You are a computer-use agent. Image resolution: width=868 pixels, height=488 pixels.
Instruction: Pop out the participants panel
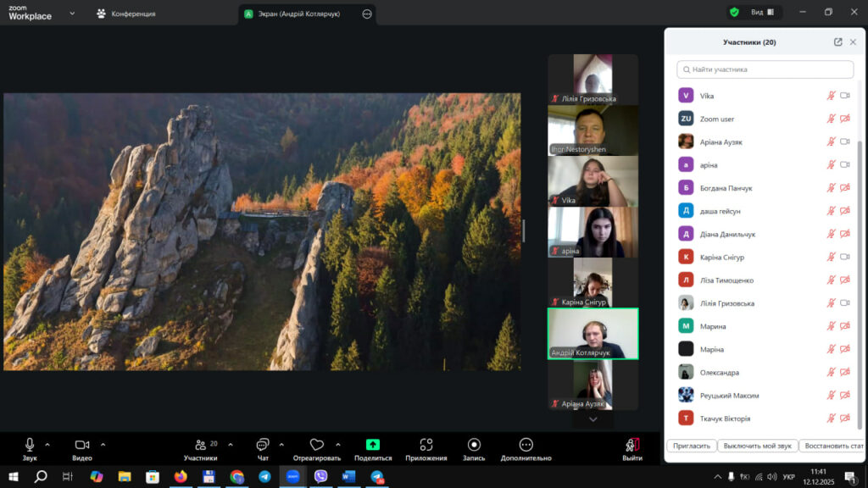pos(838,42)
